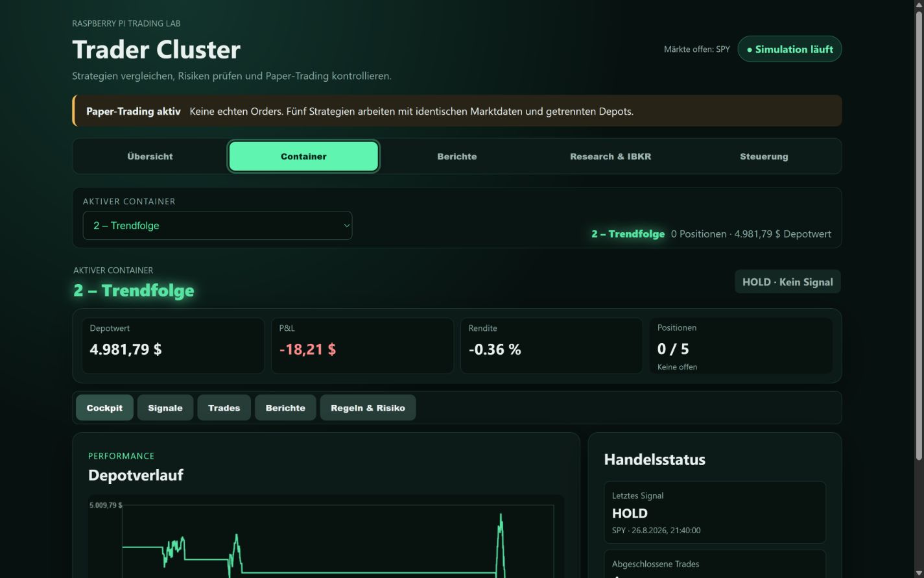Open the Trades sub-tab

point(224,408)
